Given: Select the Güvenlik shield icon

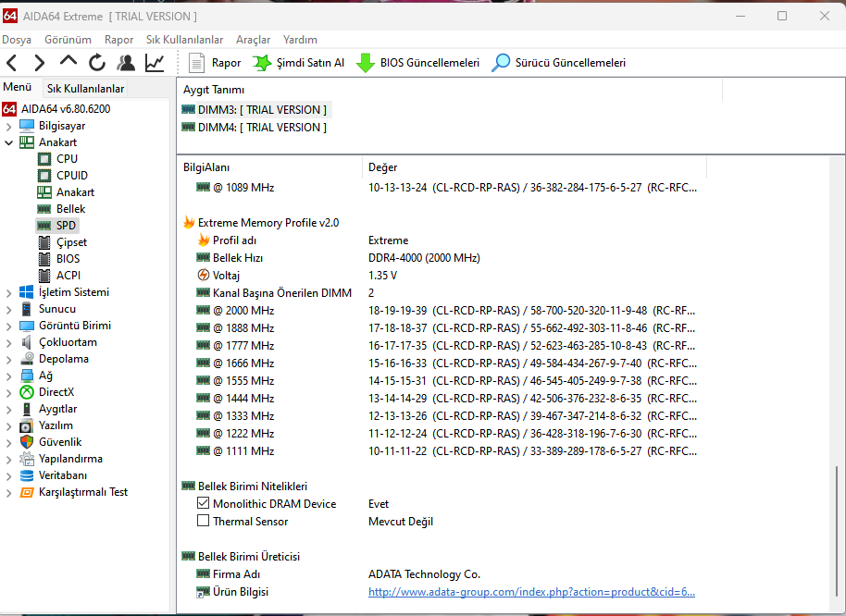Looking at the screenshot, I should tap(27, 442).
